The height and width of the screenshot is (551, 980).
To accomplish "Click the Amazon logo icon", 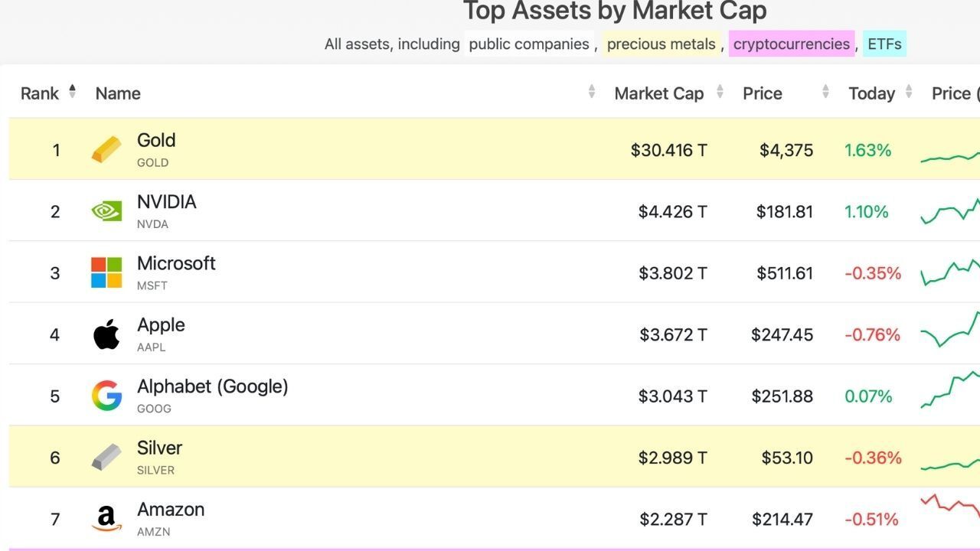I will (x=106, y=519).
